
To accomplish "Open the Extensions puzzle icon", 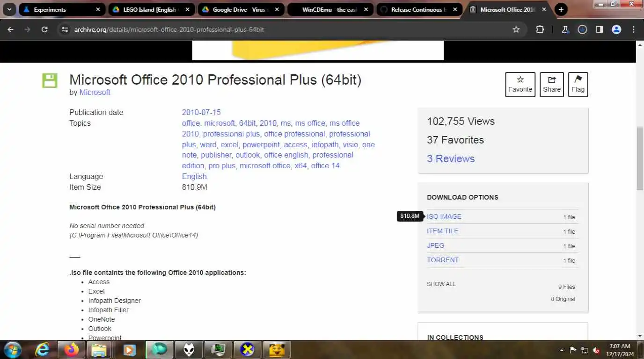I will pyautogui.click(x=540, y=29).
